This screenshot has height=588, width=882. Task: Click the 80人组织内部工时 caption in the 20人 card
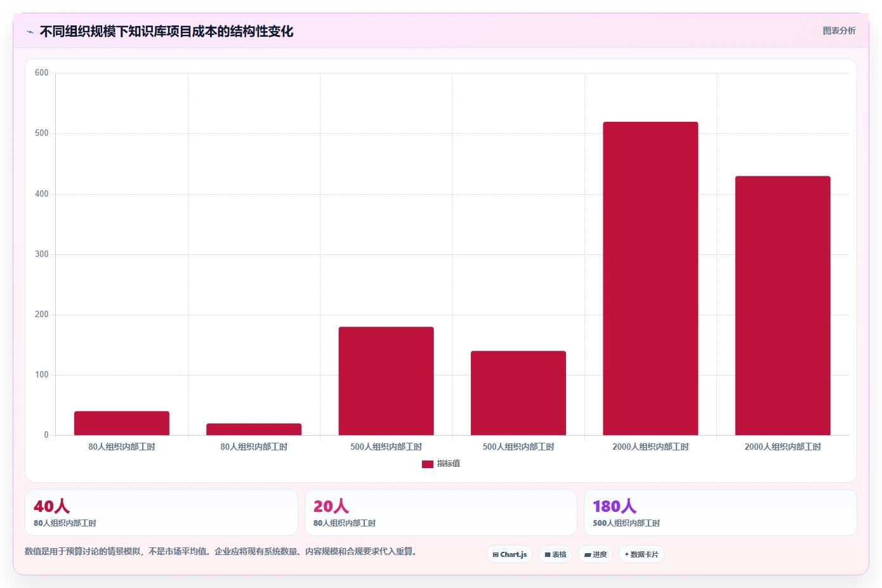(x=345, y=523)
